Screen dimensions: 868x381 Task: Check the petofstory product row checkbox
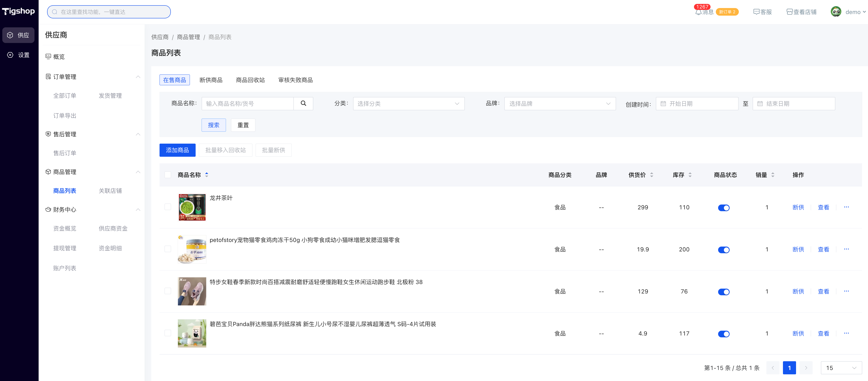168,249
